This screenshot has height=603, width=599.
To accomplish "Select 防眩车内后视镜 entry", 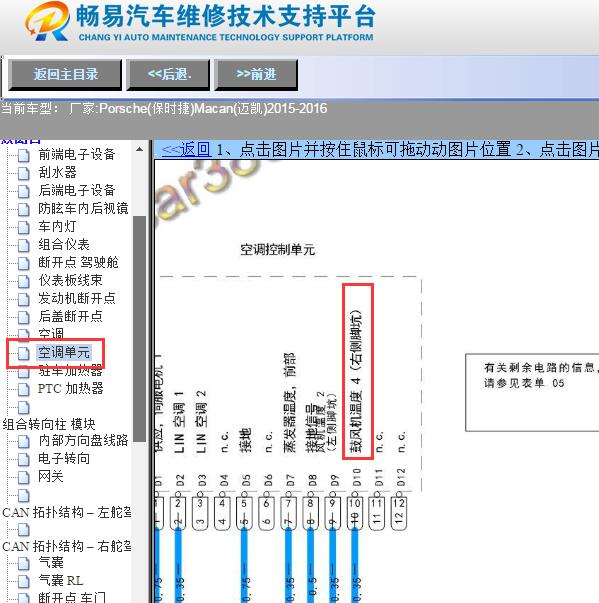I will (83, 208).
